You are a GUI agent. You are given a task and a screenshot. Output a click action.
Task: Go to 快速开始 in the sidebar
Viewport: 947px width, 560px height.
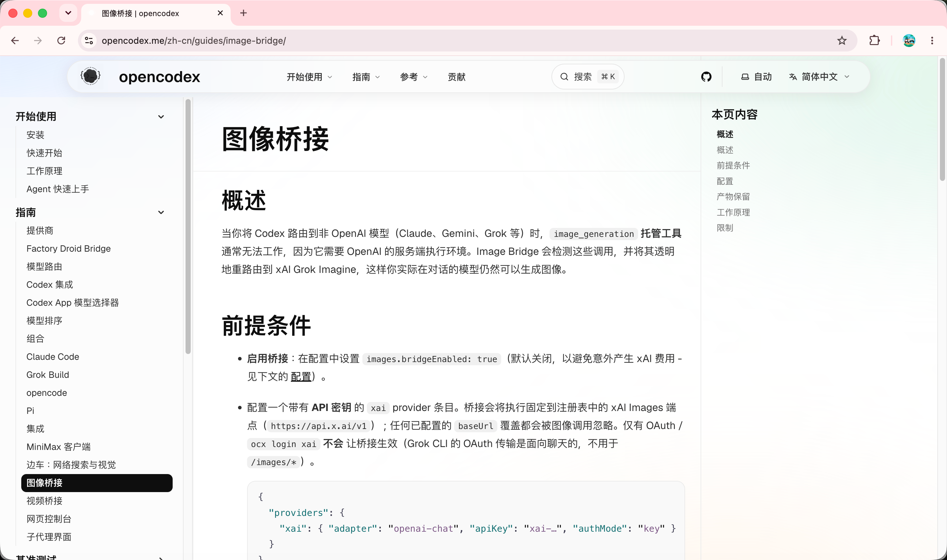[x=44, y=153]
